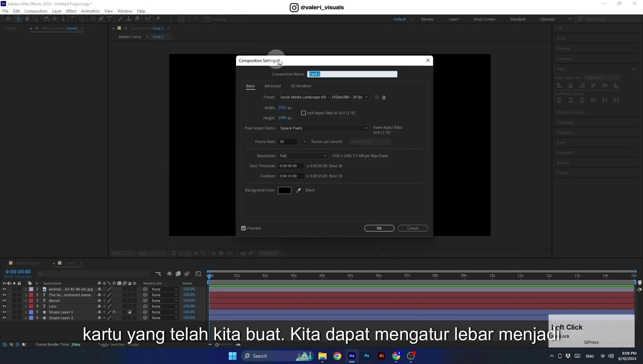This screenshot has width=643, height=364.
Task: Select the Eraser tool
Action: click(x=137, y=19)
